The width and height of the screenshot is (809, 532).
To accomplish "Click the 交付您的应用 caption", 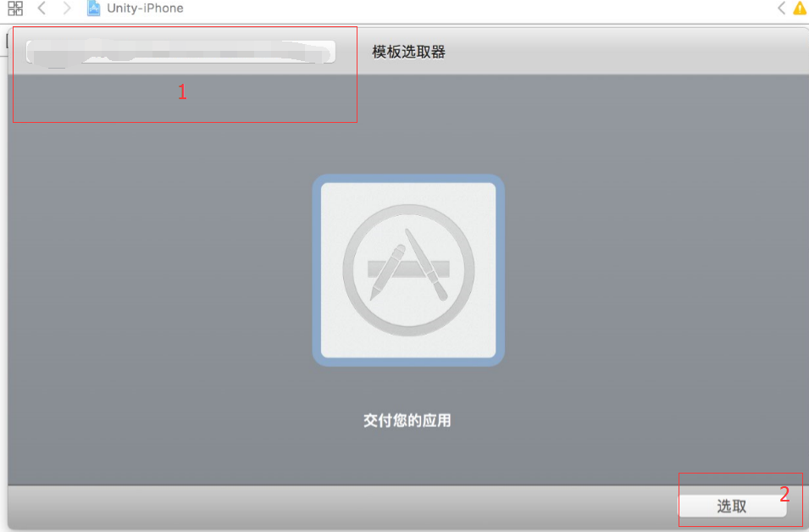I will point(407,420).
